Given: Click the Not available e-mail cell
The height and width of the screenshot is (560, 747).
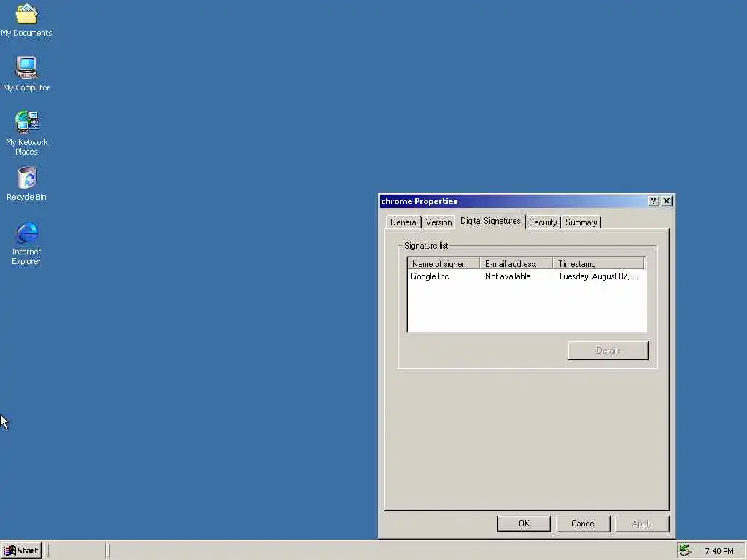Looking at the screenshot, I should (508, 276).
